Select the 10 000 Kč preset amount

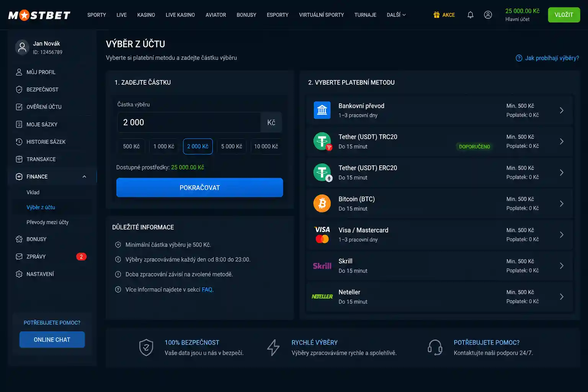(266, 146)
